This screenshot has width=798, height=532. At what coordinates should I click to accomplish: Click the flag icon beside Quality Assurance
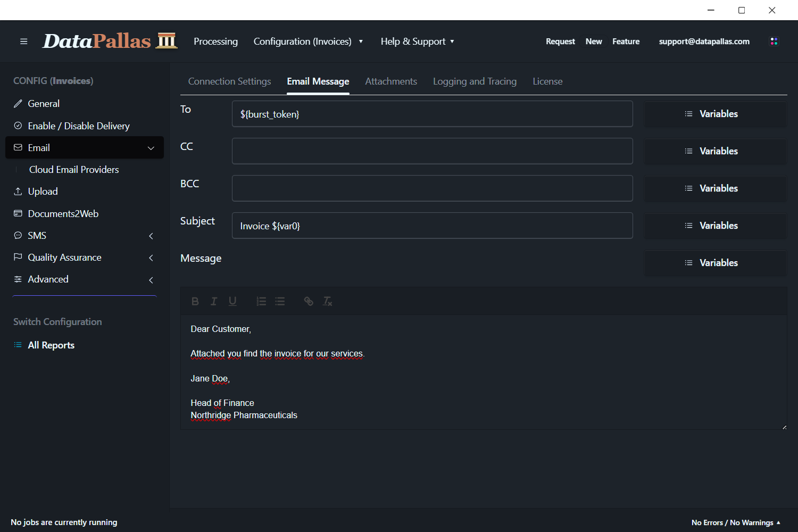click(18, 257)
